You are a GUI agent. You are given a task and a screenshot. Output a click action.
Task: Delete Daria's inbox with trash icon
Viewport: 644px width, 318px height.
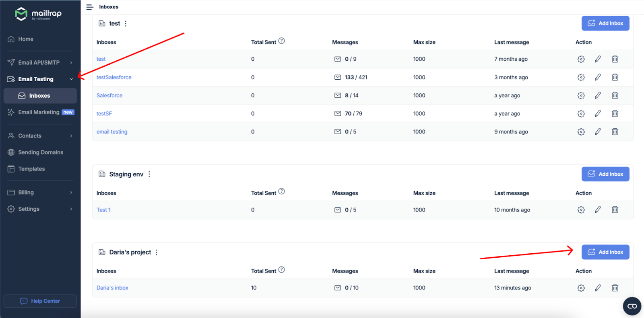(x=615, y=288)
